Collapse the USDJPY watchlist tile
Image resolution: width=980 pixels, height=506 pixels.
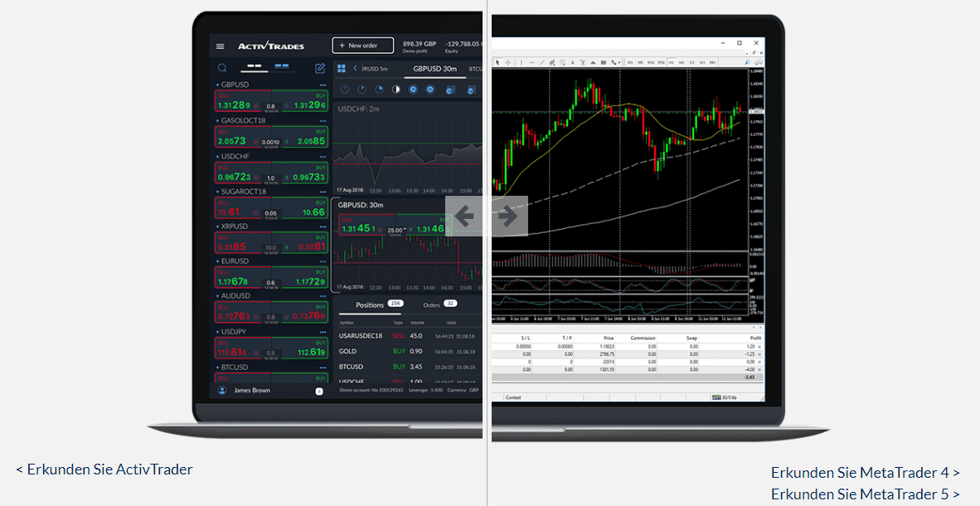[x=217, y=332]
